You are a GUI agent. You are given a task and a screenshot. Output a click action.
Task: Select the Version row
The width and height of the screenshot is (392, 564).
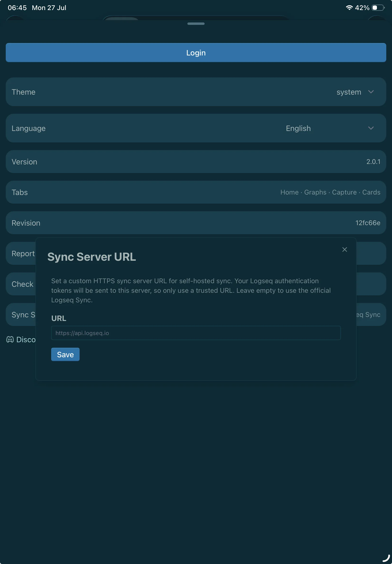[x=196, y=162]
